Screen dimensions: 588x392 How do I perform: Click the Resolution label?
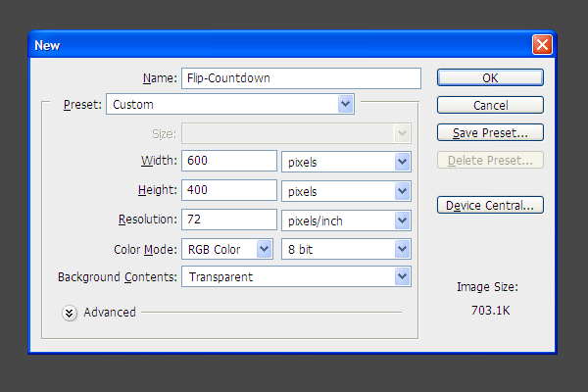[x=148, y=220]
